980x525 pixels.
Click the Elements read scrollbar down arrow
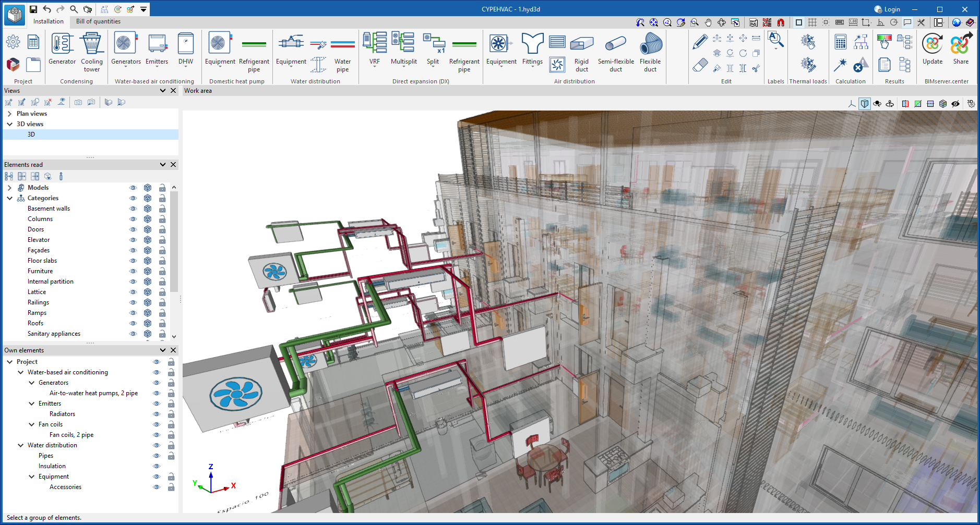pyautogui.click(x=174, y=337)
